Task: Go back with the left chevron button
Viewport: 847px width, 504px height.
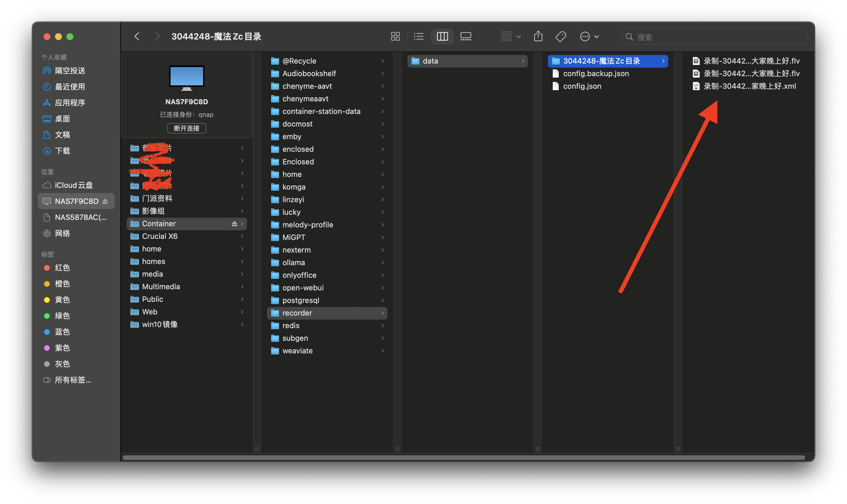Action: 137,36
